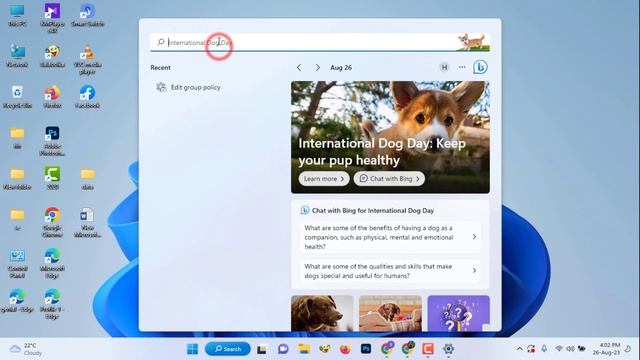The image size is (640, 360).
Task: Open question about benefits of having a dog
Action: [x=390, y=237]
